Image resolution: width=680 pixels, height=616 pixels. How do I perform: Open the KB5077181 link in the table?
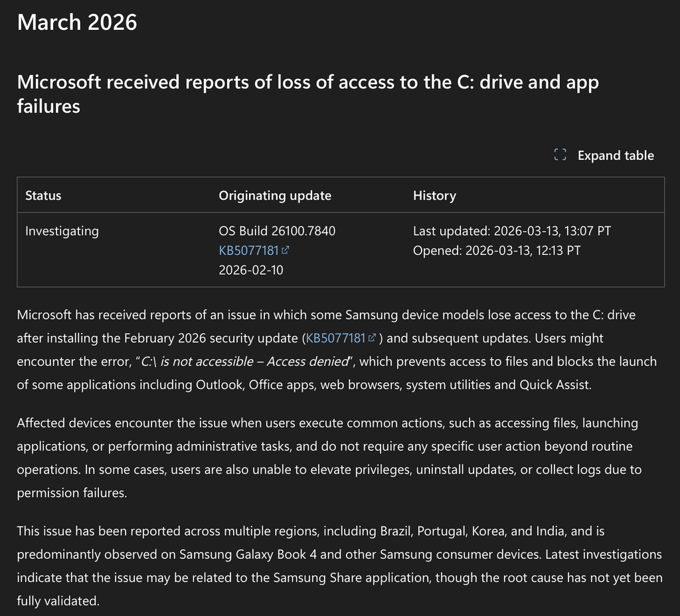[x=250, y=250]
